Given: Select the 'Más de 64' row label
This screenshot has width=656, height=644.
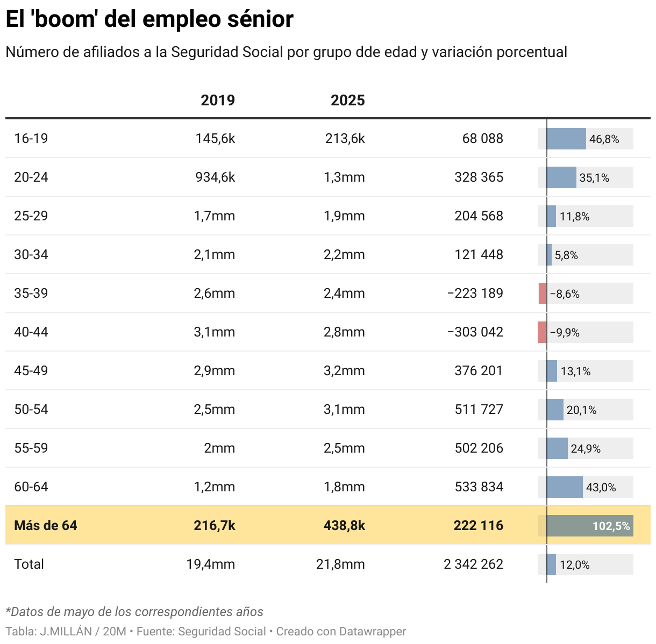Looking at the screenshot, I should tap(46, 525).
